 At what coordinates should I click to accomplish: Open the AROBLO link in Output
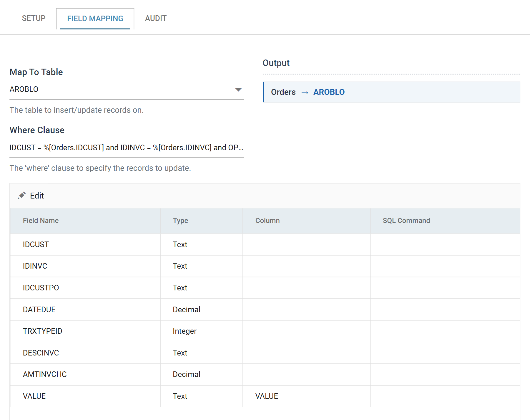tap(329, 92)
